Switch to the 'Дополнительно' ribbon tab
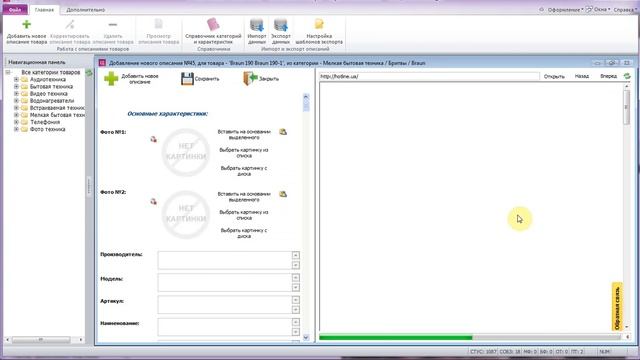Screen dimensions: 640x360 [86, 9]
